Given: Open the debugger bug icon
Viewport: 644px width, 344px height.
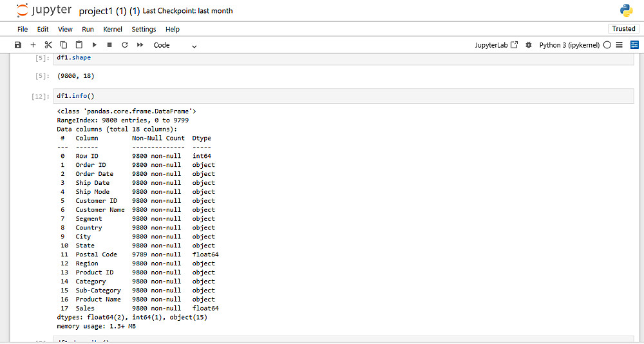Looking at the screenshot, I should pyautogui.click(x=529, y=45).
